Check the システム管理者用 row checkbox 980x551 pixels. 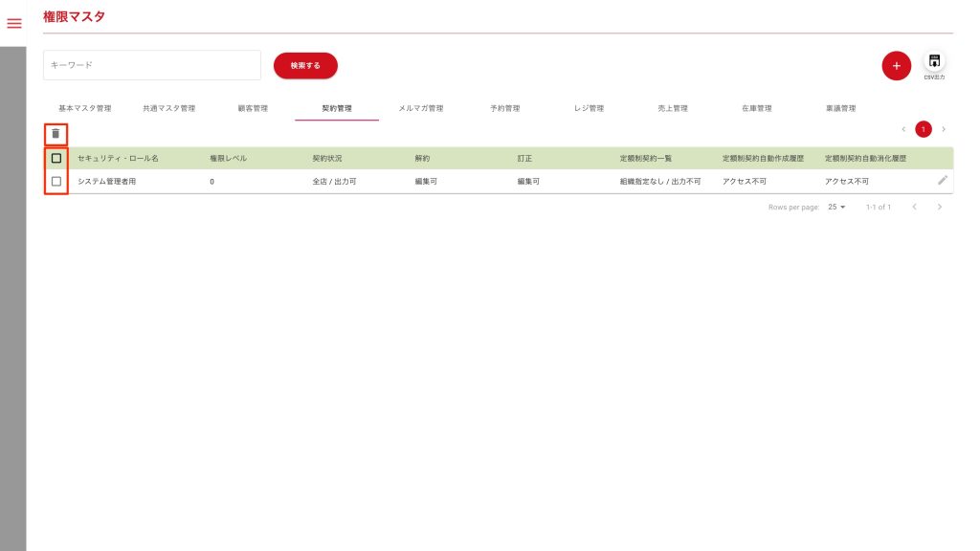coord(56,181)
